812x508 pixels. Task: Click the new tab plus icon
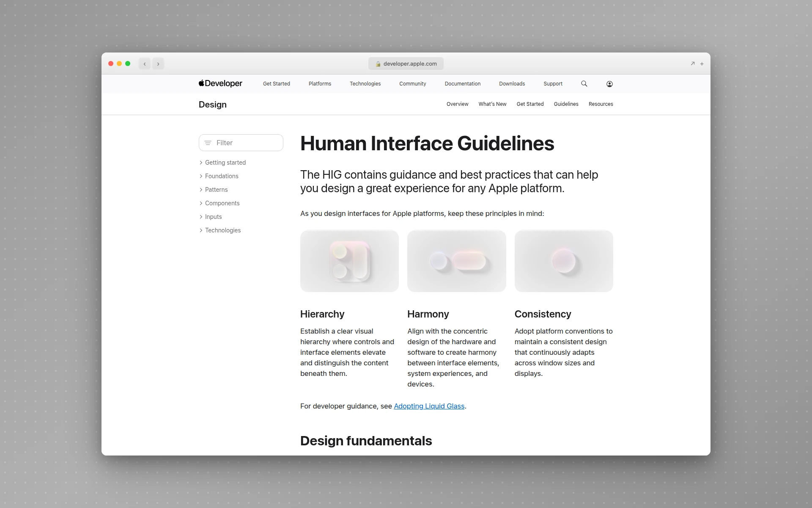[702, 63]
